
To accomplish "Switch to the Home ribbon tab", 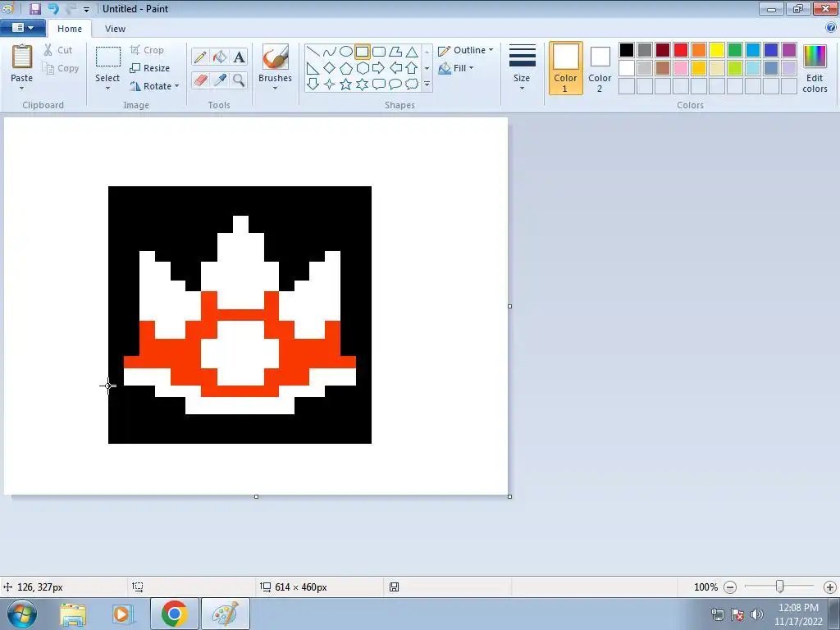I will coord(70,29).
